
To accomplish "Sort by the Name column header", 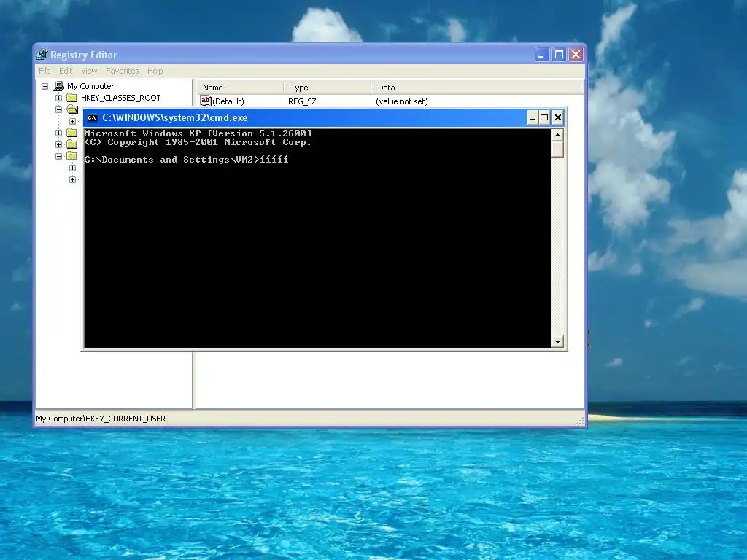I will [x=241, y=87].
